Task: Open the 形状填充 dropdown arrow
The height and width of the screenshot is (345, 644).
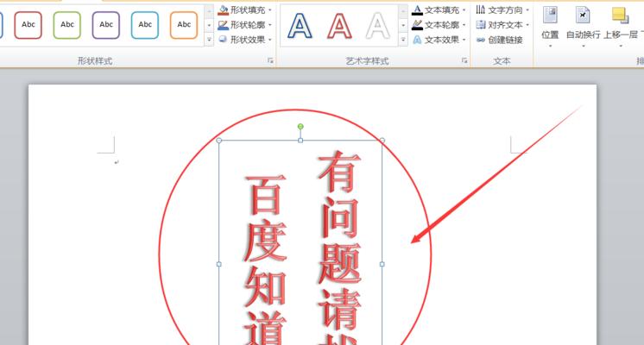Action: click(270, 9)
